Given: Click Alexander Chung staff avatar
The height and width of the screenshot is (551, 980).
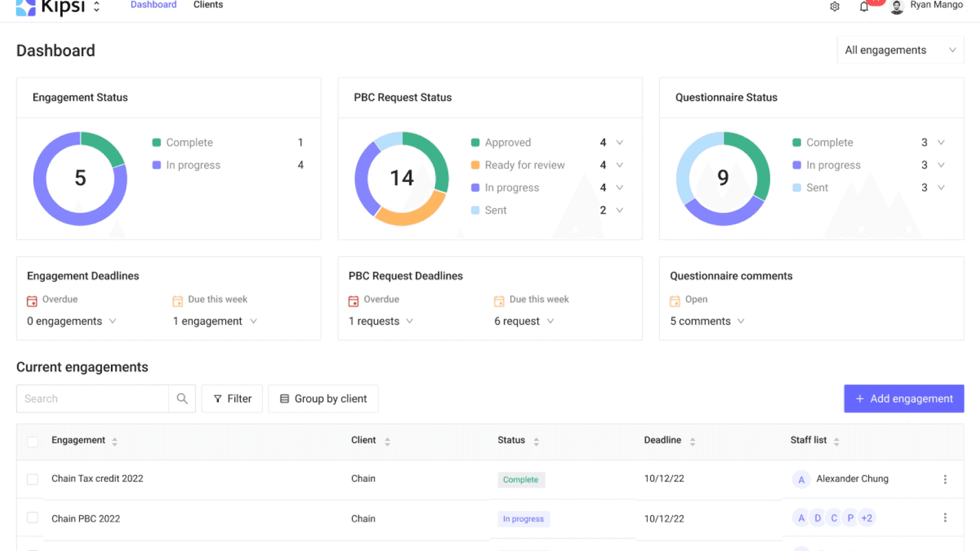Looking at the screenshot, I should 801,480.
